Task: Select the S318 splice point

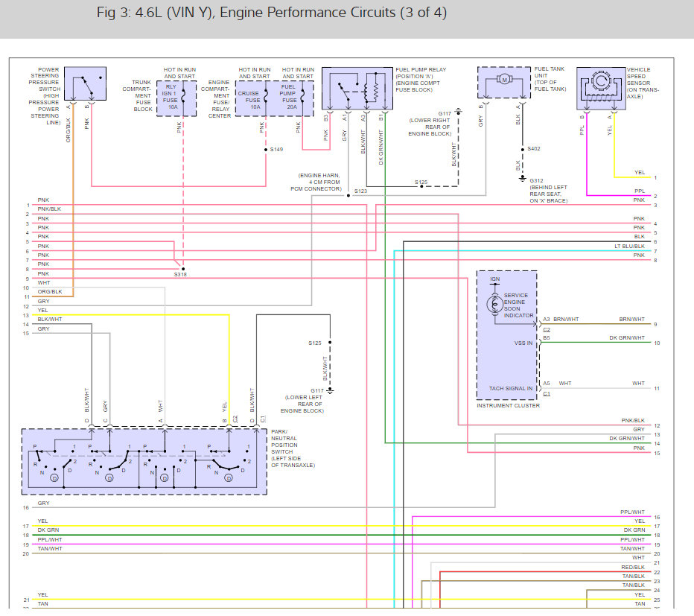Action: tap(183, 268)
